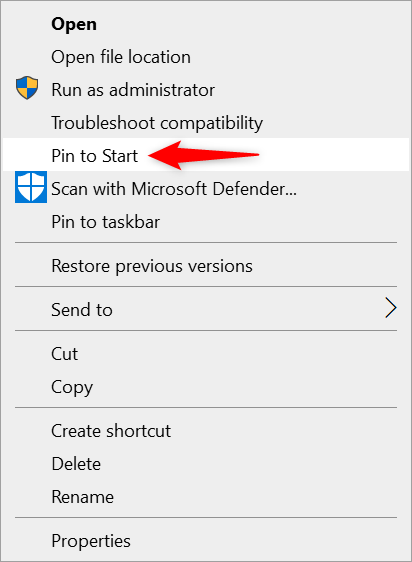Select Run as administrator
This screenshot has height=562, width=412.
point(206,90)
